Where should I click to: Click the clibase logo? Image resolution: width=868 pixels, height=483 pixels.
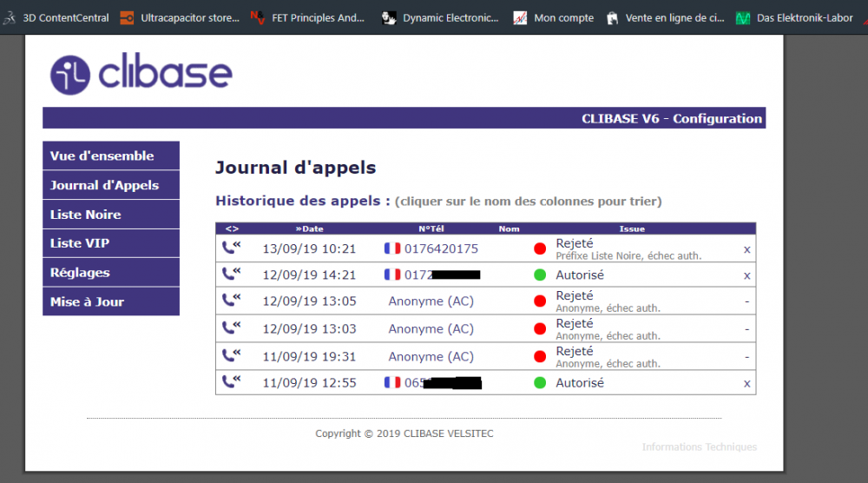pyautogui.click(x=141, y=74)
